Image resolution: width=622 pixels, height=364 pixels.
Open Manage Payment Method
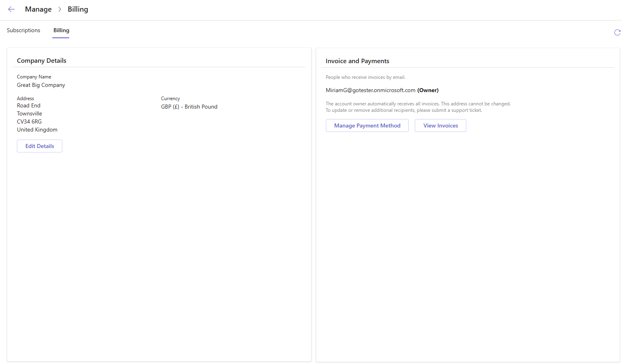367,125
